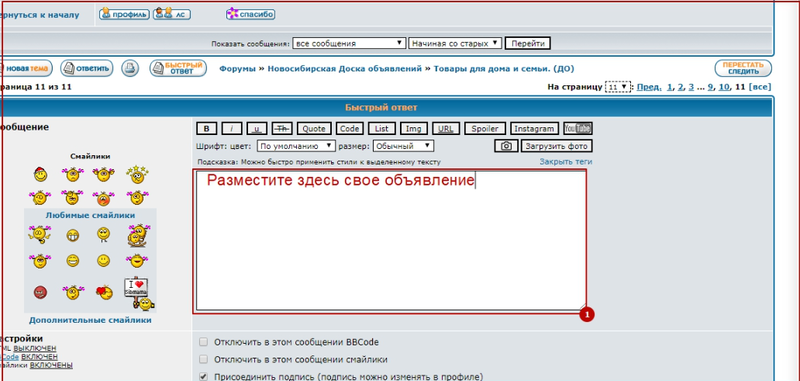Click the 'новая тема' button

tap(27, 68)
